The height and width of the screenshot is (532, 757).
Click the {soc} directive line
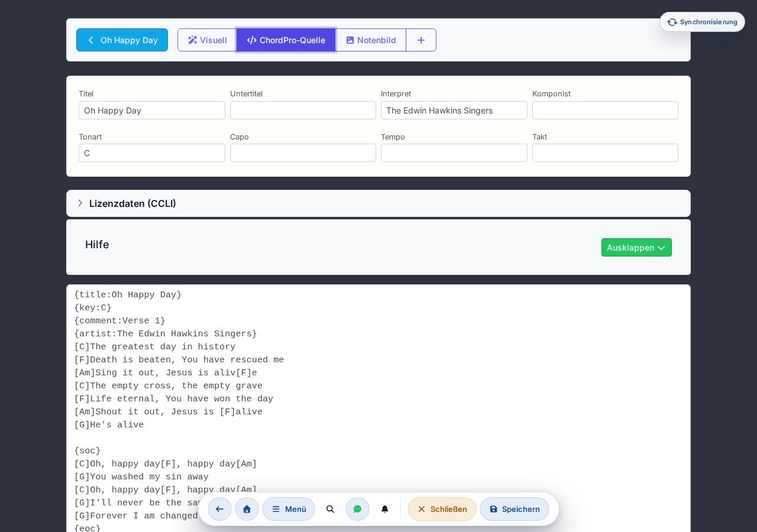[88, 451]
